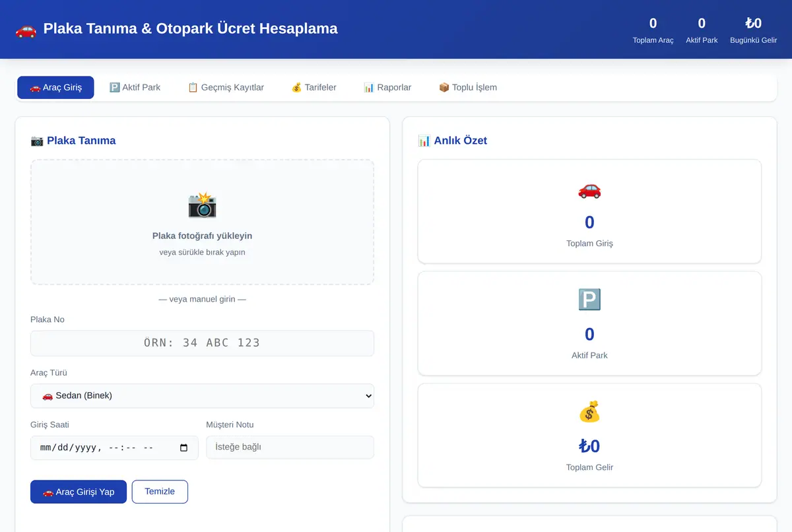
Task: Expand the Araç Türü dropdown
Action: pos(202,396)
